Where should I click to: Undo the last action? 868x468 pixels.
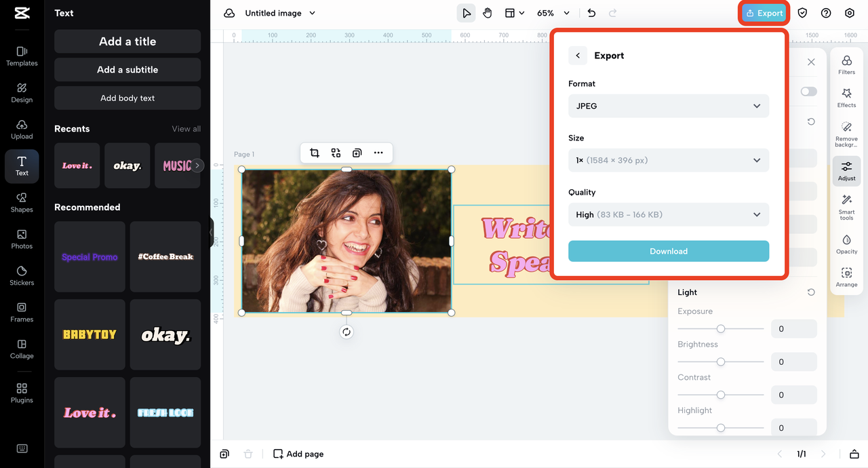click(x=591, y=13)
